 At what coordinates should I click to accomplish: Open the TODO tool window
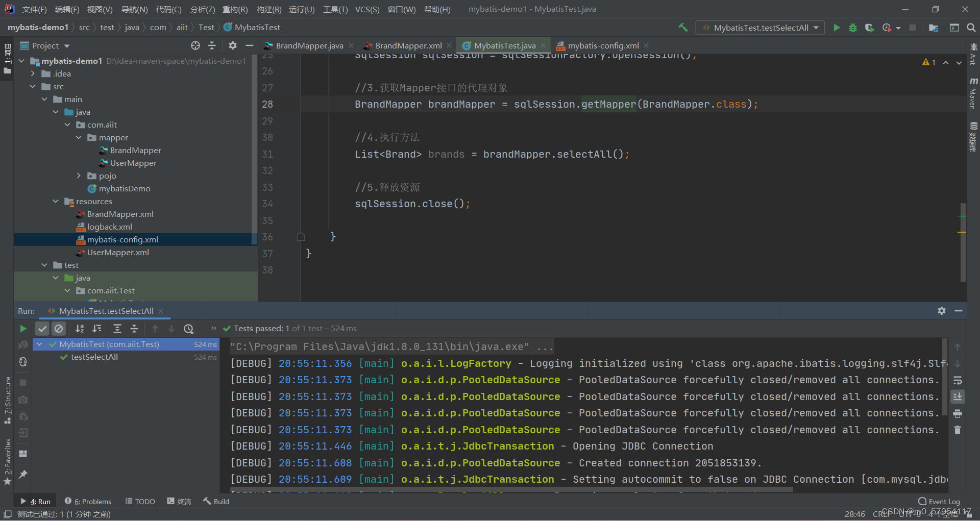(x=140, y=502)
